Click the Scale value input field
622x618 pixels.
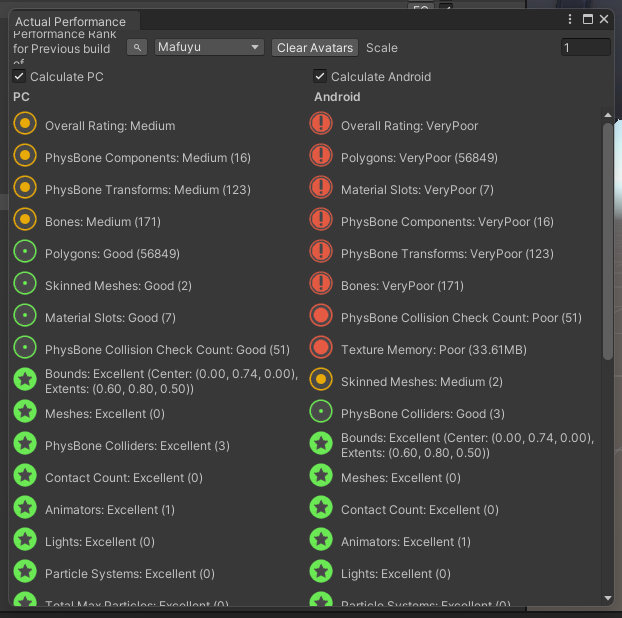[x=585, y=48]
